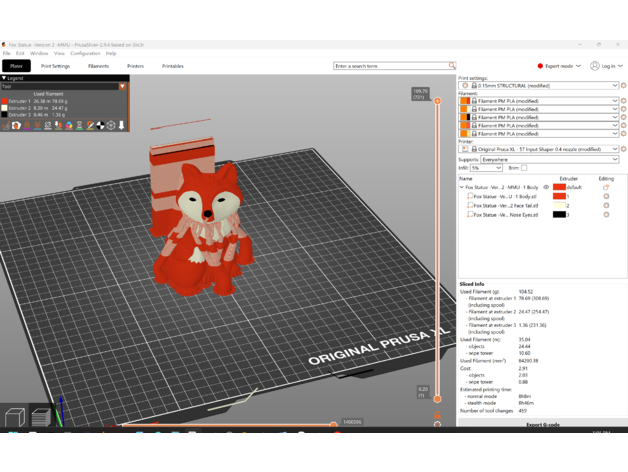Viewport: 628px width, 472px height.
Task: Click editing gear for Face Tail.stl part
Action: (x=606, y=206)
